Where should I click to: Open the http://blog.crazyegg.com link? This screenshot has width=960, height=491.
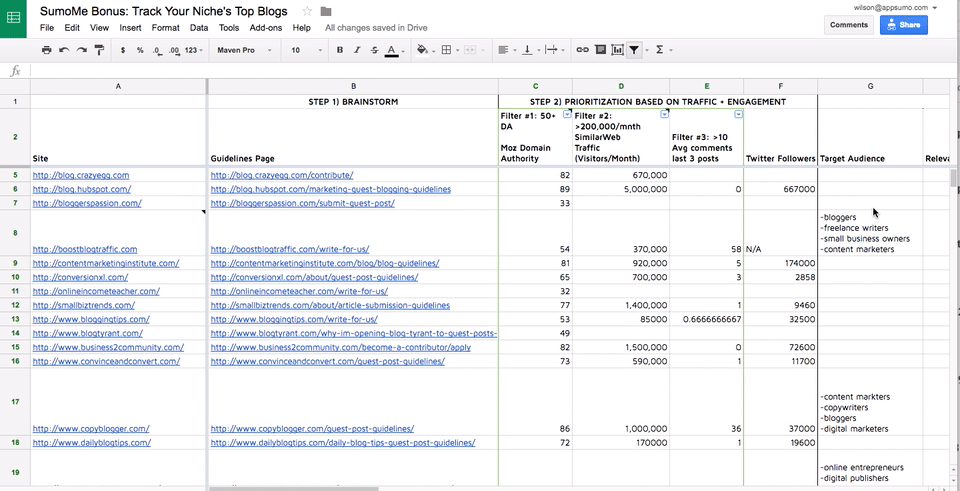pyautogui.click(x=81, y=175)
